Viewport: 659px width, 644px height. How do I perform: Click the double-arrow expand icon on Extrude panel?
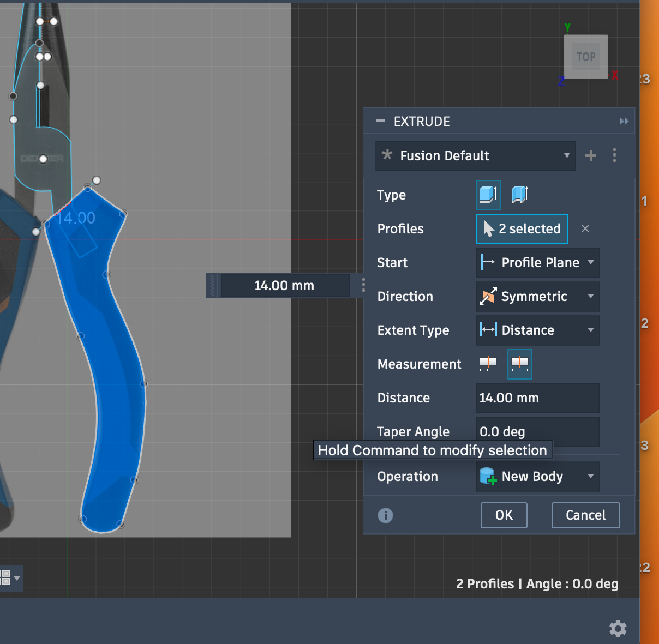[624, 121]
